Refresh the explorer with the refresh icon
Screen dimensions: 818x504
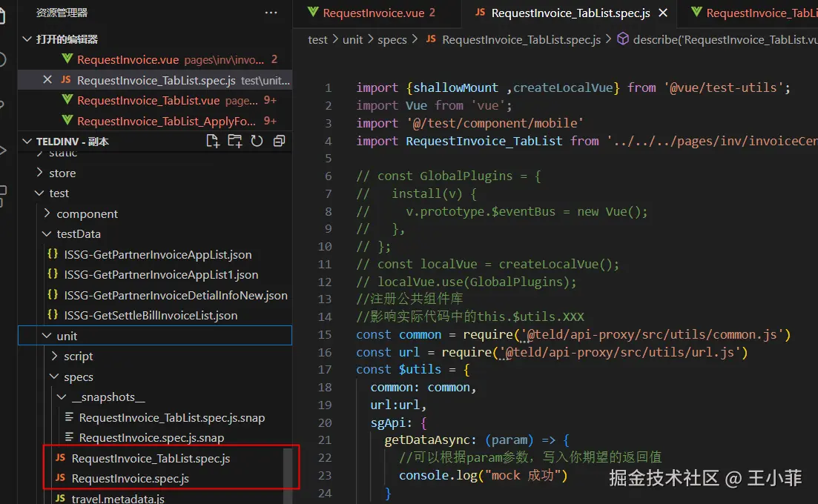click(x=257, y=142)
